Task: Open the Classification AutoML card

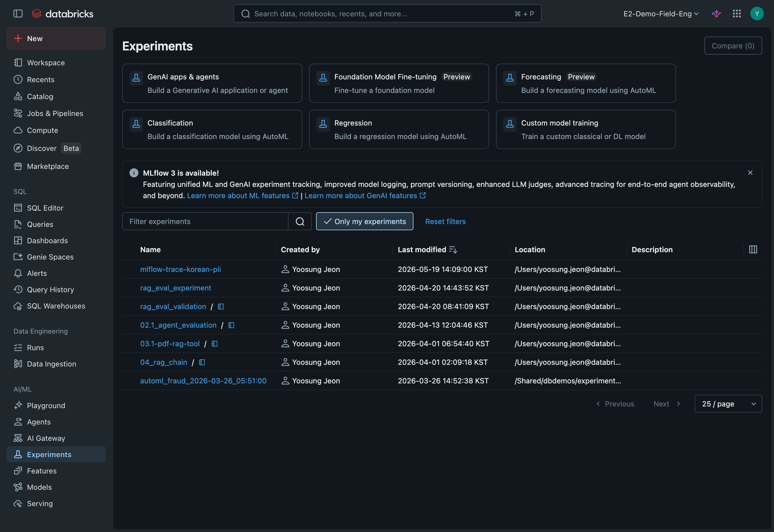Action: 212,129
